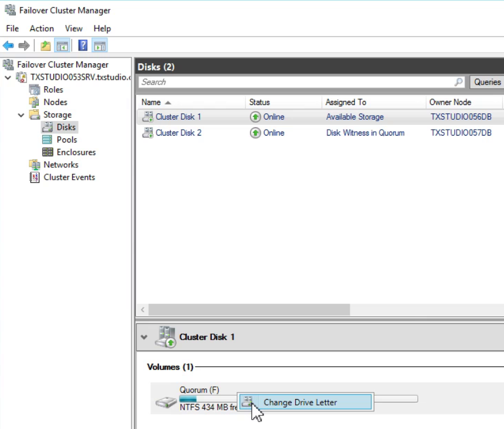Click the Forward arrow toolbar icon
This screenshot has height=429, width=504.
point(24,46)
